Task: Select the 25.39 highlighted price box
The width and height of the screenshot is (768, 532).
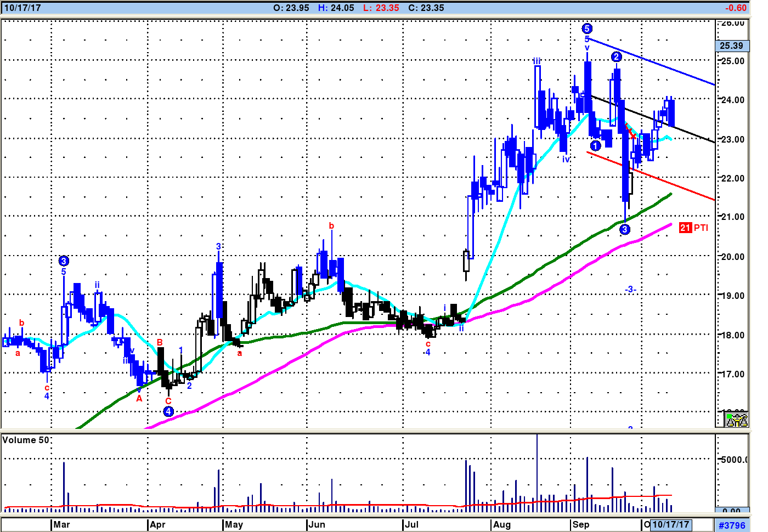Action: coord(731,46)
